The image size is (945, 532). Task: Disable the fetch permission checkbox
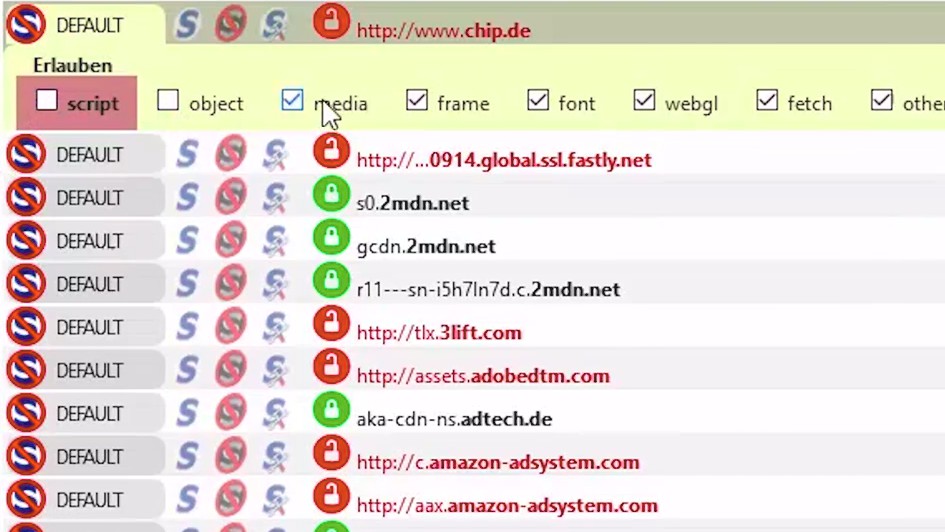(x=767, y=101)
